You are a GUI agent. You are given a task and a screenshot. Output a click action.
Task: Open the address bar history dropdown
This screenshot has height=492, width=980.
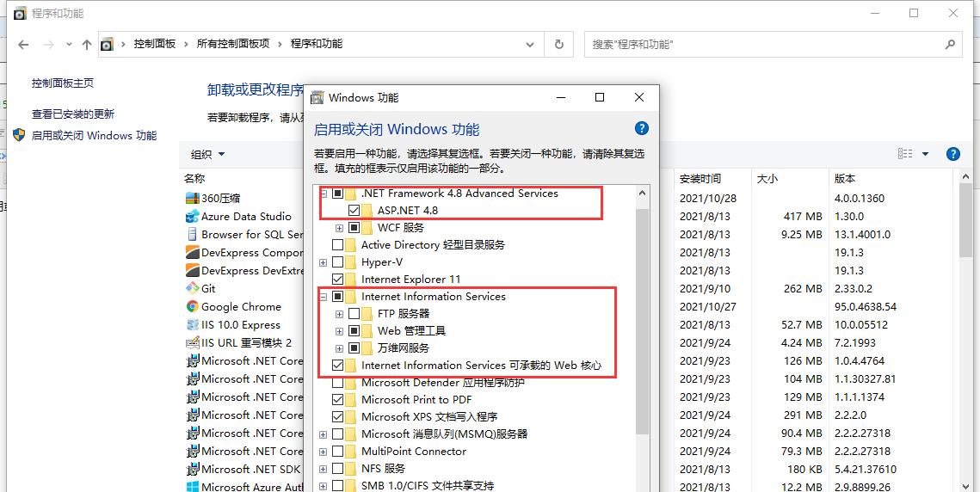point(530,45)
